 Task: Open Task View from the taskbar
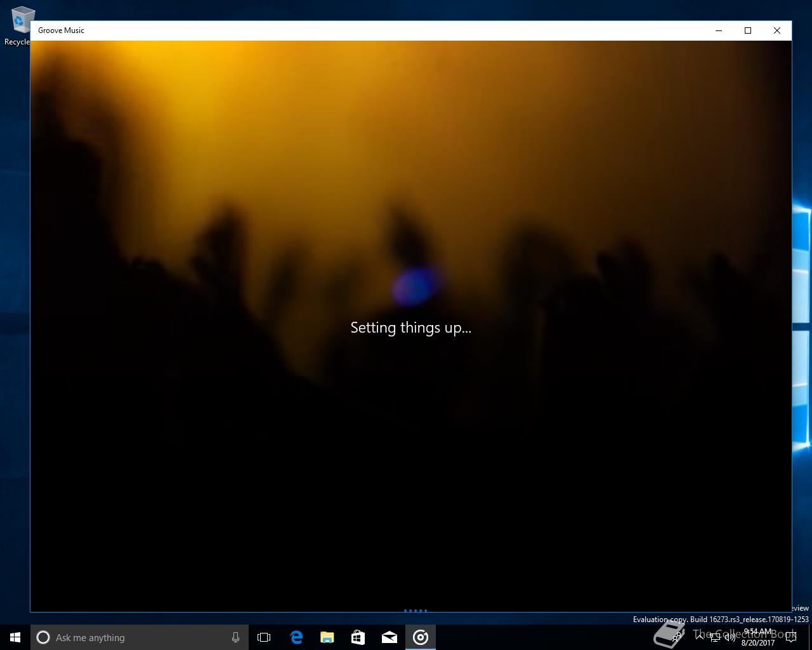click(264, 637)
